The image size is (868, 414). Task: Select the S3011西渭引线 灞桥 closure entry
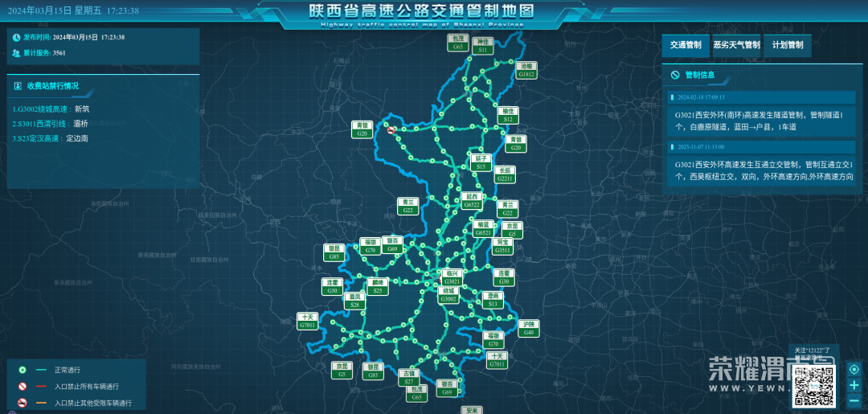50,124
